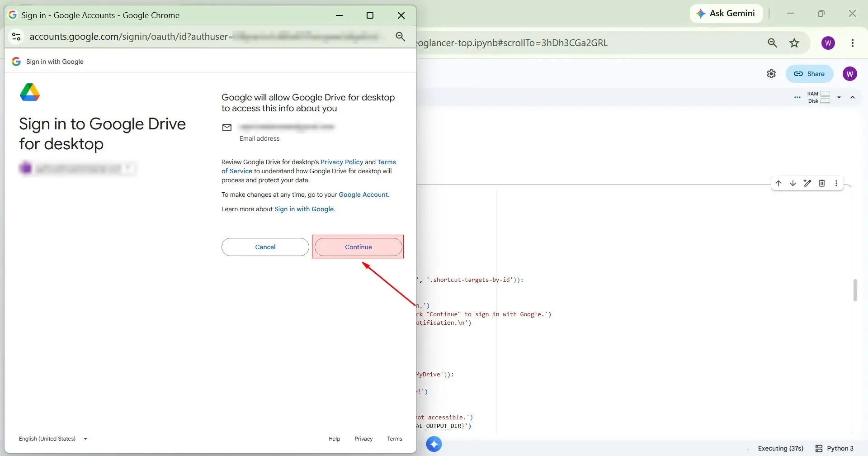Bookmark this page with the star icon
The width and height of the screenshot is (868, 456).
click(x=794, y=43)
